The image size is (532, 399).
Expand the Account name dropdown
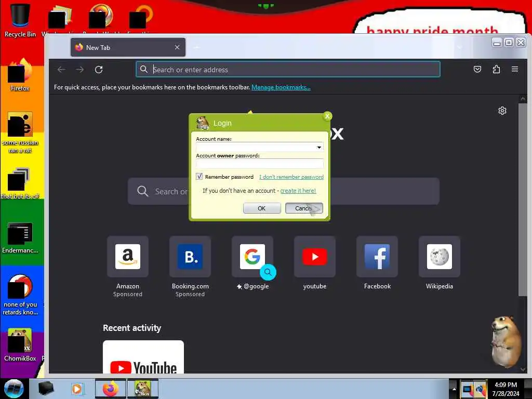319,147
